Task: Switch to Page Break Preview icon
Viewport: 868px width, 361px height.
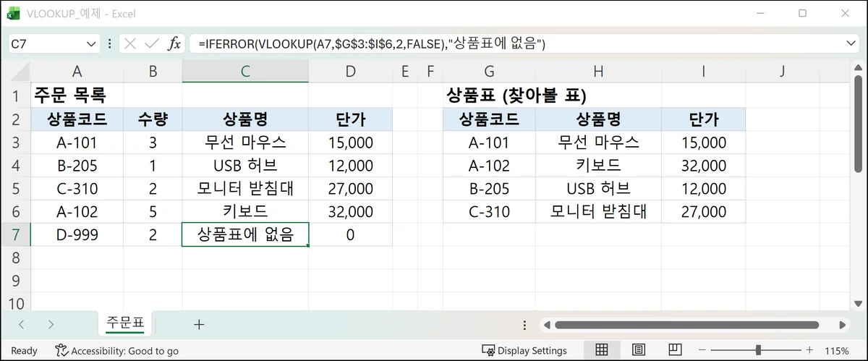Action: coord(675,350)
